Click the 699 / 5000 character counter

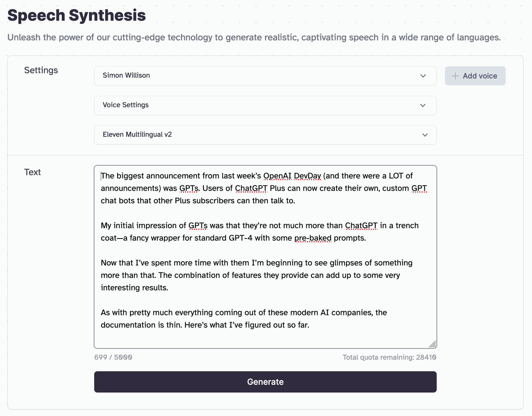coord(113,357)
